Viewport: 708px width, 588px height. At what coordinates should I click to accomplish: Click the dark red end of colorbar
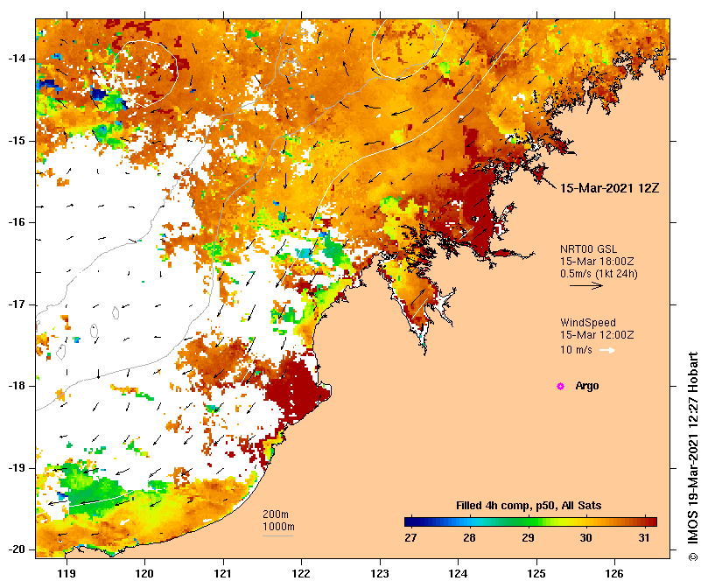tap(652, 522)
